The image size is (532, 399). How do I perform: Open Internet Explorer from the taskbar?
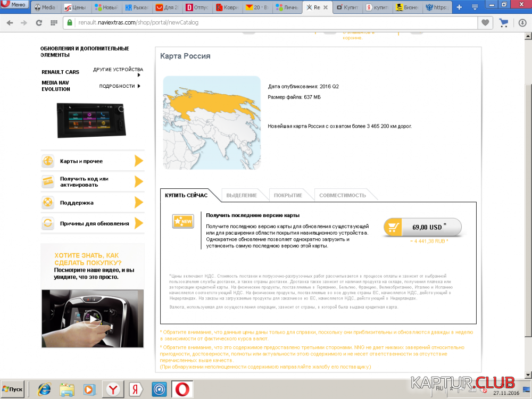click(44, 389)
